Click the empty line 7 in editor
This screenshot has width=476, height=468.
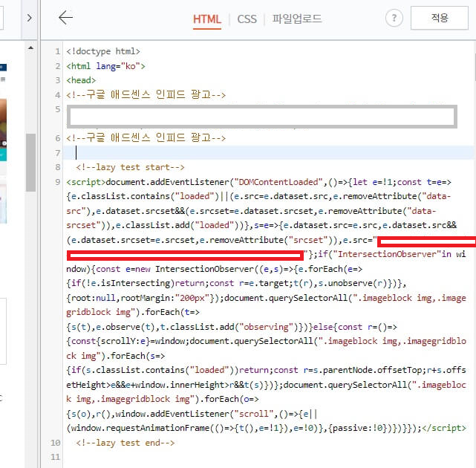click(269, 152)
